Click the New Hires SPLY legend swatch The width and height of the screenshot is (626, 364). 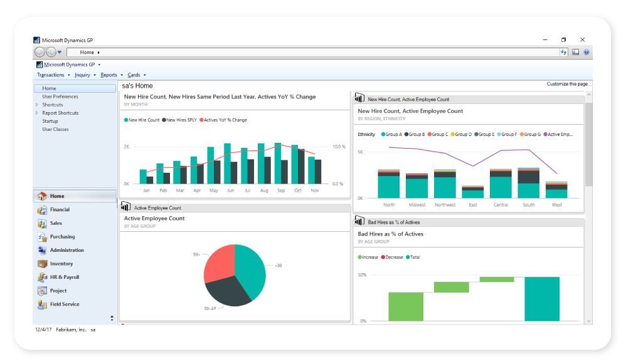click(164, 120)
